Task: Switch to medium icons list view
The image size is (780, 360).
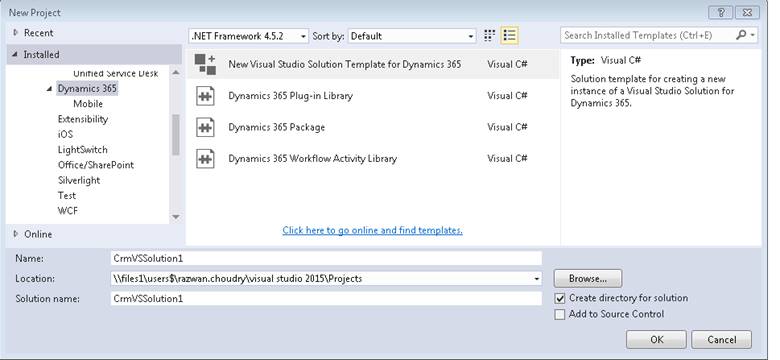Action: click(509, 35)
